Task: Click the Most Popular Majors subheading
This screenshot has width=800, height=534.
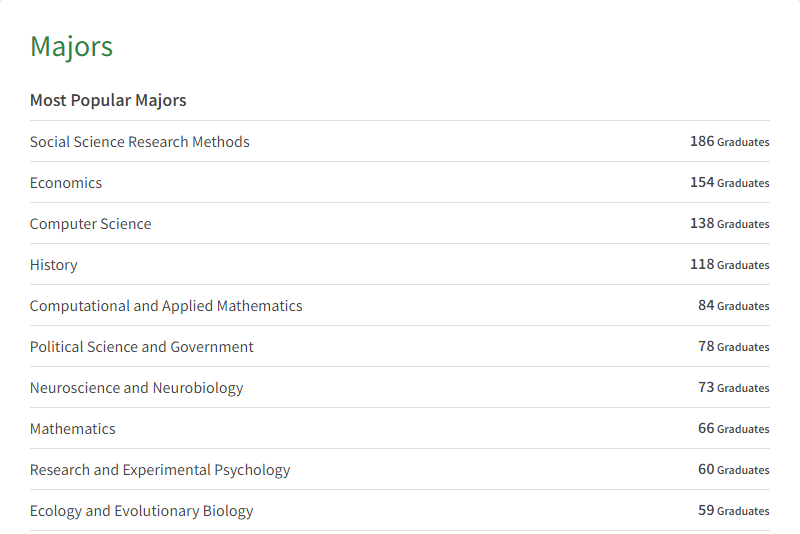Action: click(108, 100)
